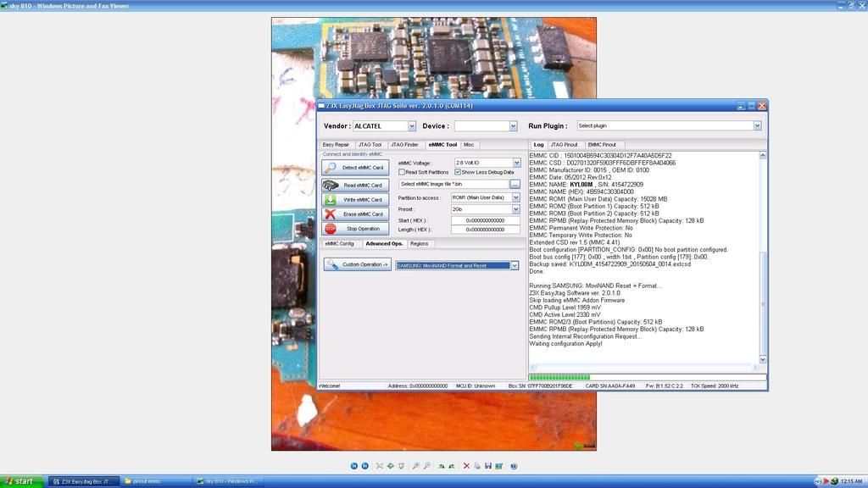
Task: Switch to the JTAG Pinout tab
Action: 564,145
